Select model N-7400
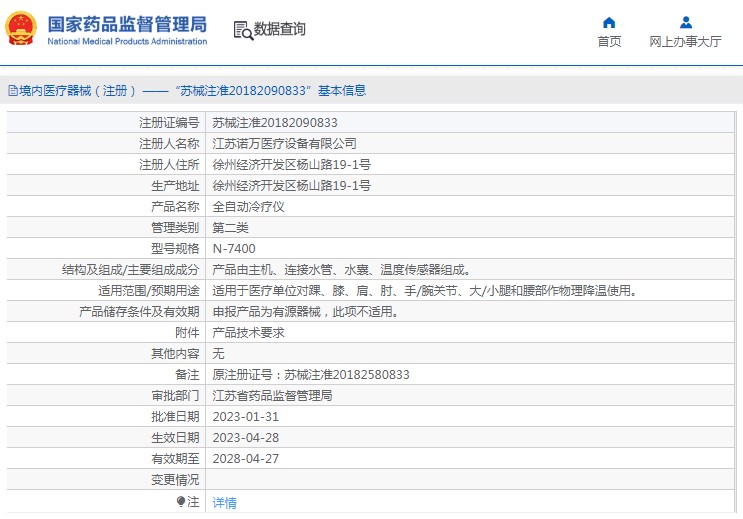743x519 pixels. pos(234,249)
